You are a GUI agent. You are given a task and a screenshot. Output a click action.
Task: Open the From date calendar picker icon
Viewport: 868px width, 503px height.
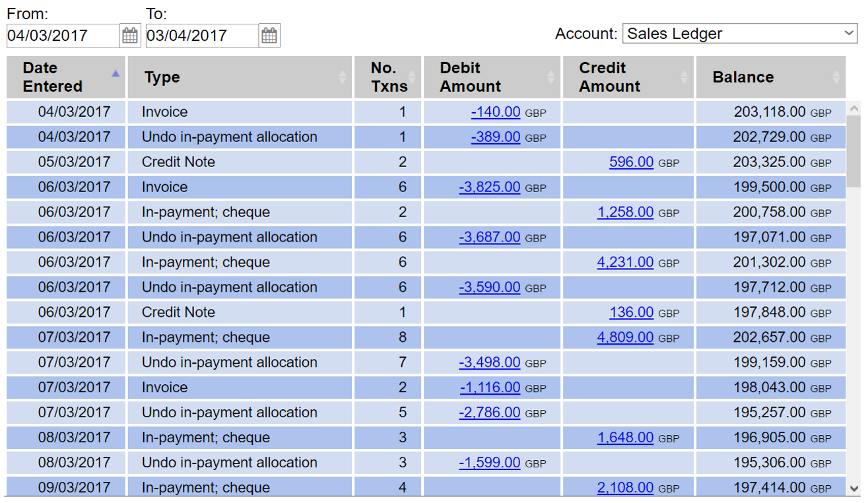pos(131,36)
